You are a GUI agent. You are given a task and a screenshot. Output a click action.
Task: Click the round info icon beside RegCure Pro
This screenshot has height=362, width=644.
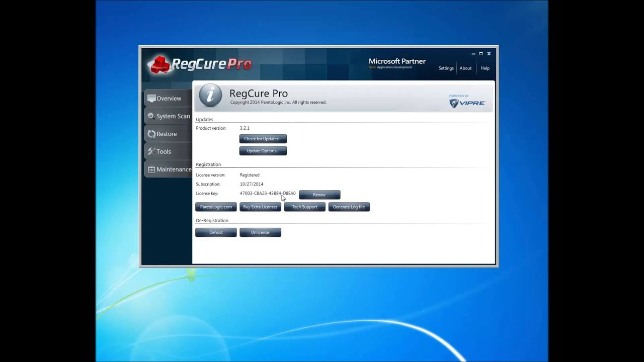click(x=210, y=96)
